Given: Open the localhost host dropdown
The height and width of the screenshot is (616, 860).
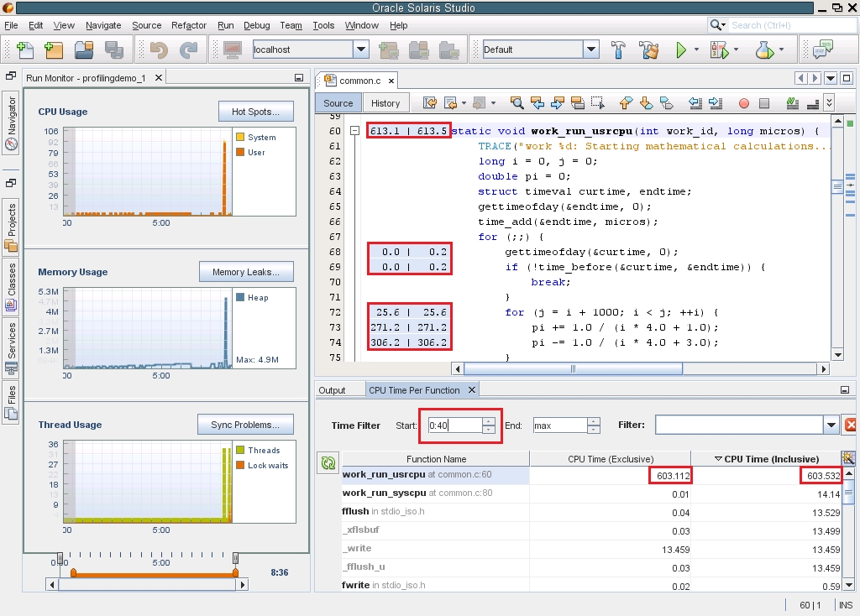Looking at the screenshot, I should coord(361,50).
